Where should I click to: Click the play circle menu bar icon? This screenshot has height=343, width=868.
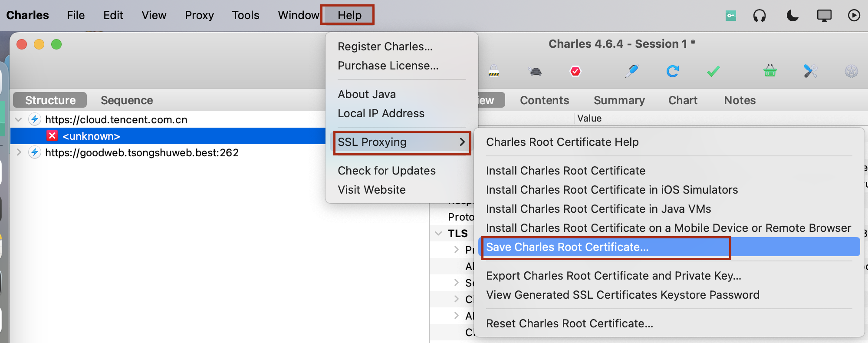point(854,16)
